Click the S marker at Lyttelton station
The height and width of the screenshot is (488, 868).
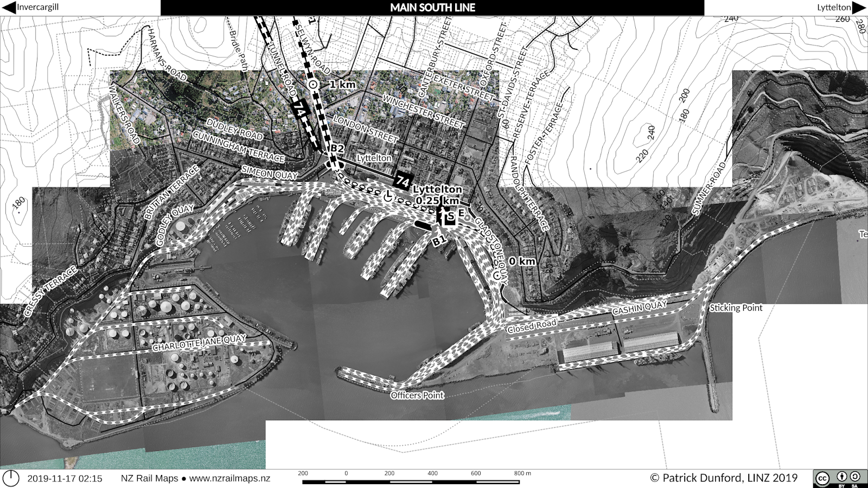tap(451, 216)
